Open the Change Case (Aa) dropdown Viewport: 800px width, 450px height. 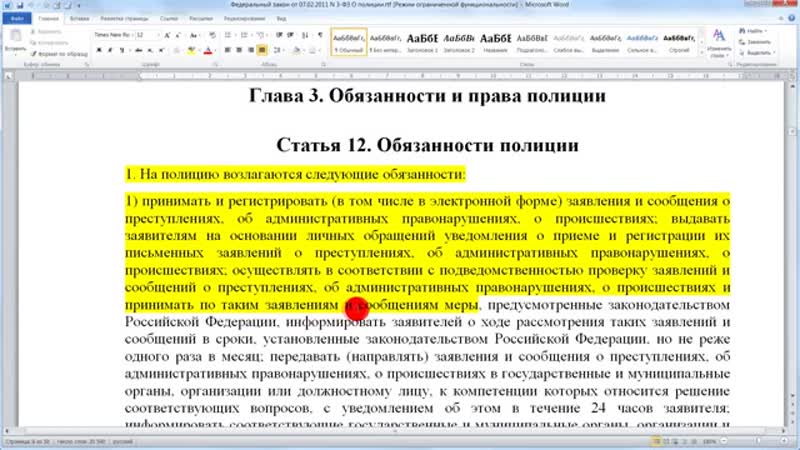194,35
